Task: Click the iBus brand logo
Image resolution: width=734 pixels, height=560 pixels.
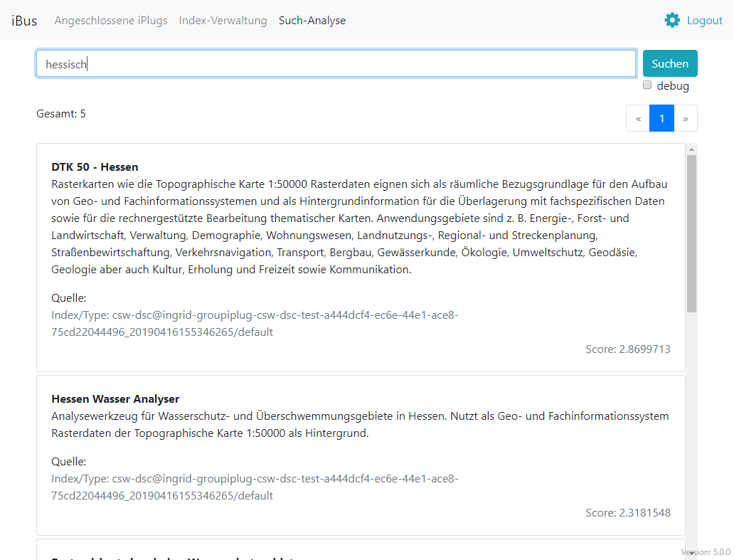Action: [23, 21]
